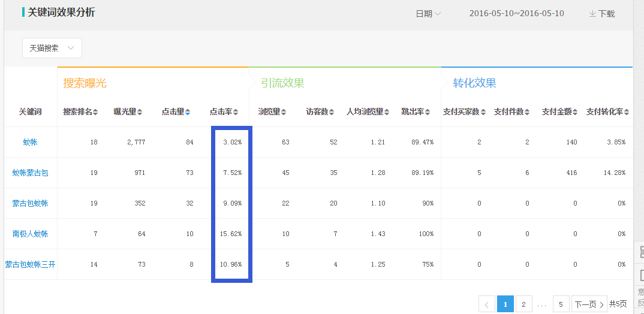Viewport: 644px width, 314px height.
Task: Sort table by 曝光量 column
Action: click(x=128, y=111)
